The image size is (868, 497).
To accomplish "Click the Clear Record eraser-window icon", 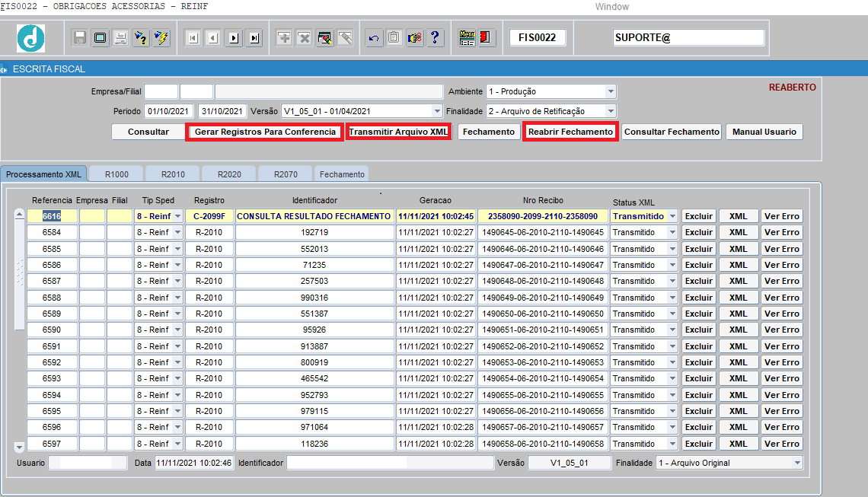I will [325, 37].
